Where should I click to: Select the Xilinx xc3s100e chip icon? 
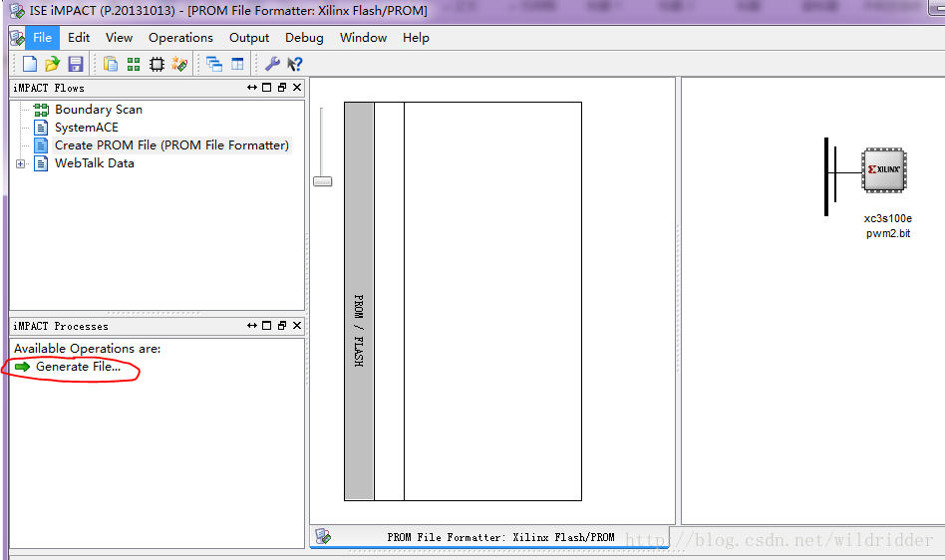point(884,170)
